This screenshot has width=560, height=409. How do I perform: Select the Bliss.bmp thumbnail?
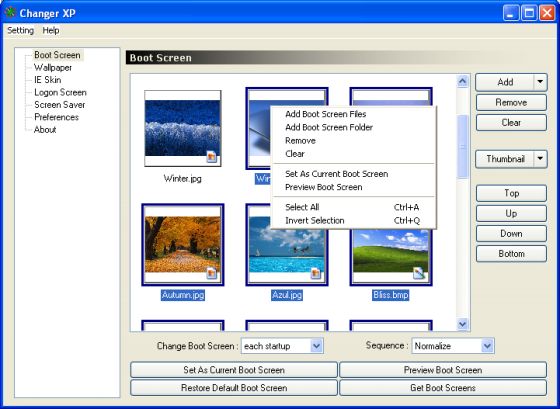(x=391, y=255)
